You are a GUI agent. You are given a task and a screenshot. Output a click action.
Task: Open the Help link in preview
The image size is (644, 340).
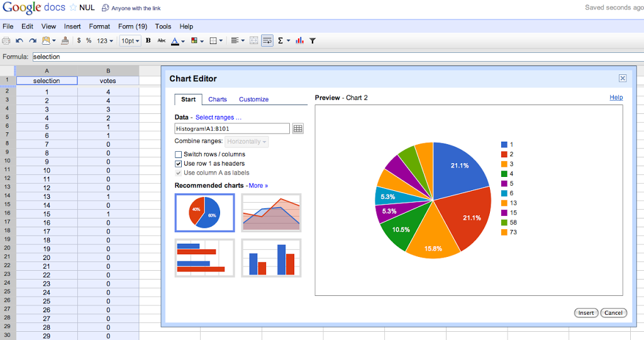pyautogui.click(x=616, y=98)
